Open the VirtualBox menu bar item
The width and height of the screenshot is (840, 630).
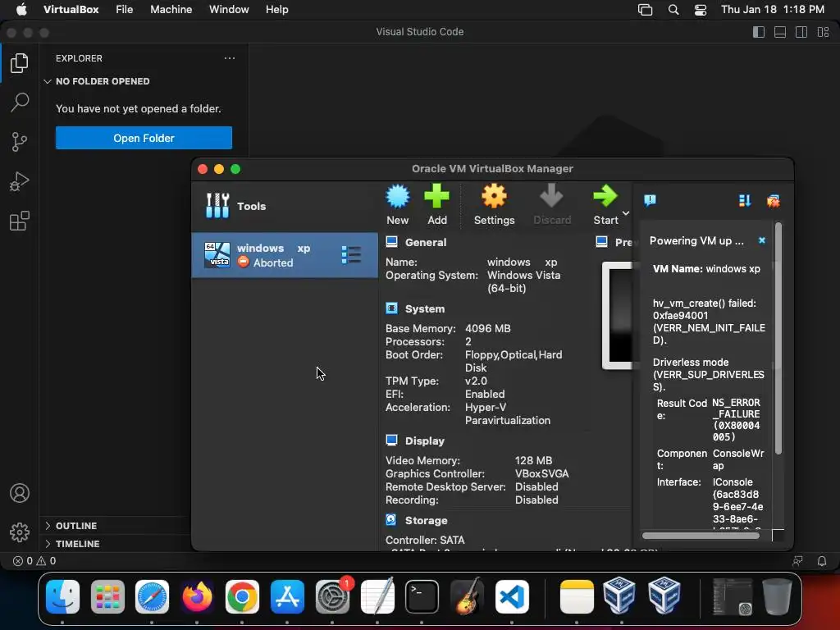71,9
